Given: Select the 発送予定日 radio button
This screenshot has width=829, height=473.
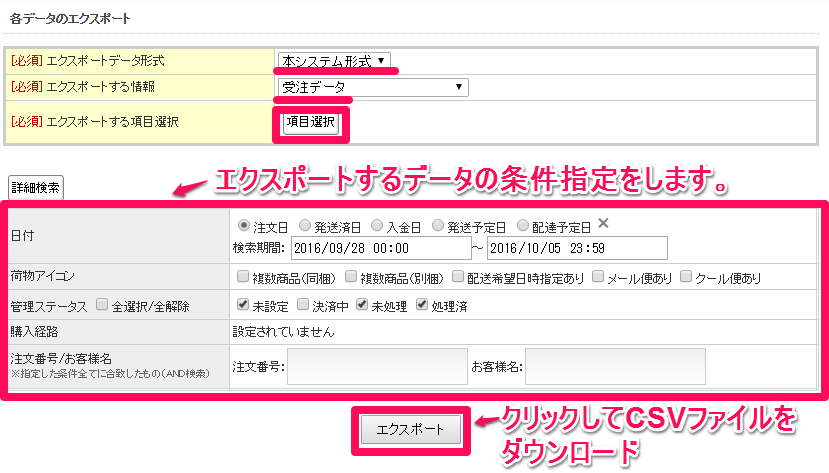Looking at the screenshot, I should click(438, 226).
